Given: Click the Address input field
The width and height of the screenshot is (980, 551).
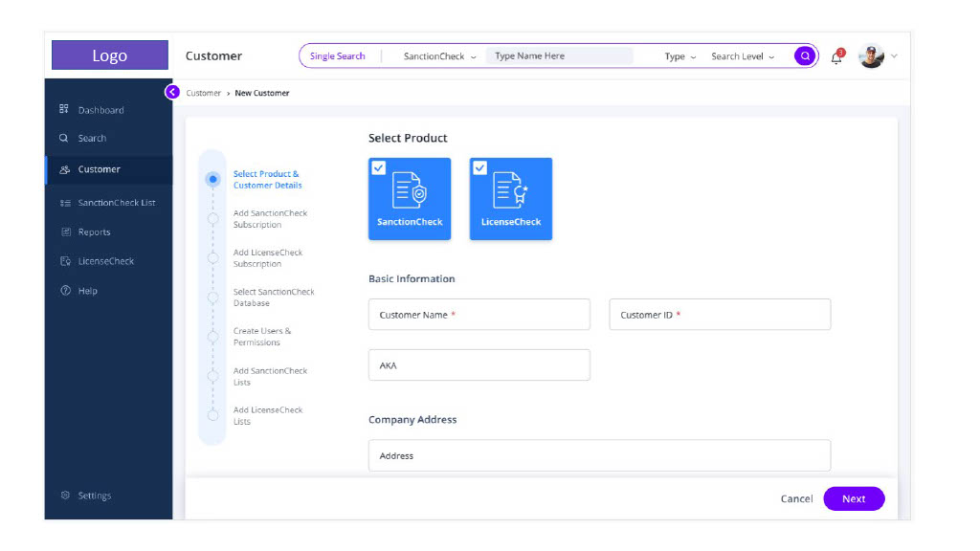Looking at the screenshot, I should coord(599,455).
